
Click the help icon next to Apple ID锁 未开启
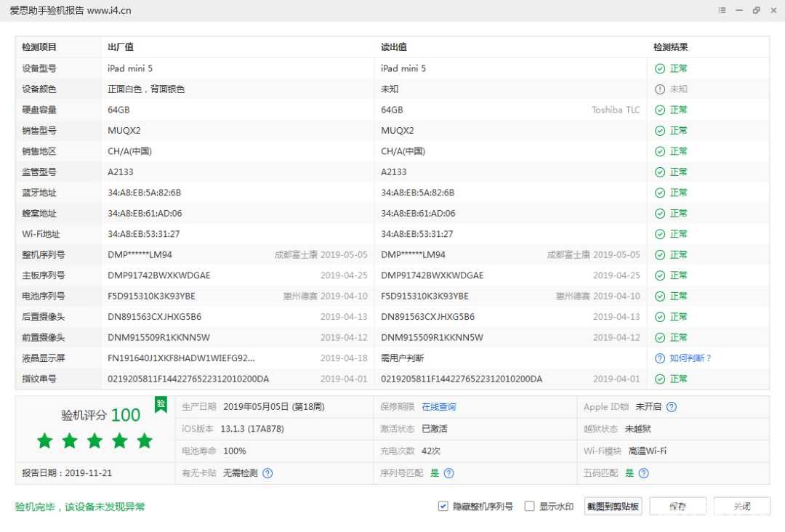pyautogui.click(x=672, y=407)
